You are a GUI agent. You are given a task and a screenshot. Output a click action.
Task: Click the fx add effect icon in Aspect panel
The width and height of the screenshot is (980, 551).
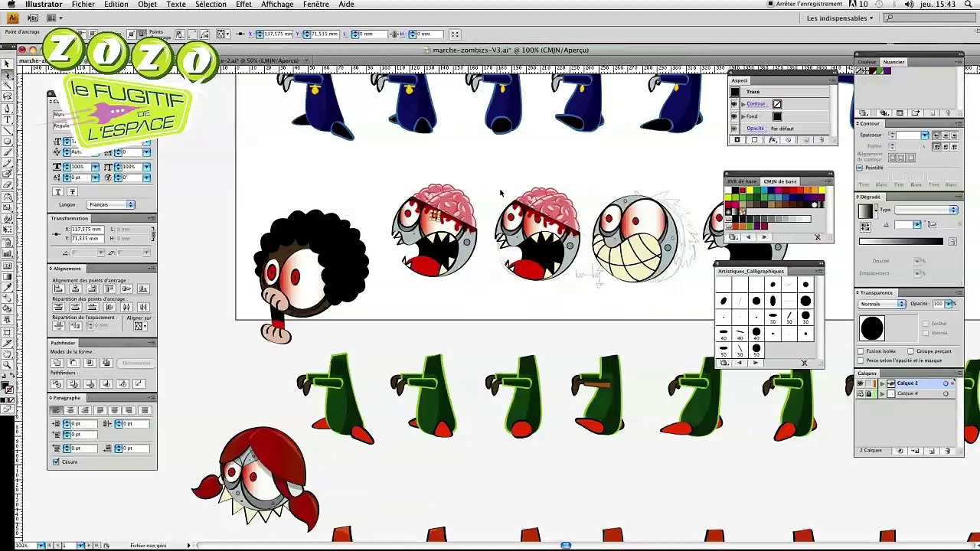[x=773, y=140]
